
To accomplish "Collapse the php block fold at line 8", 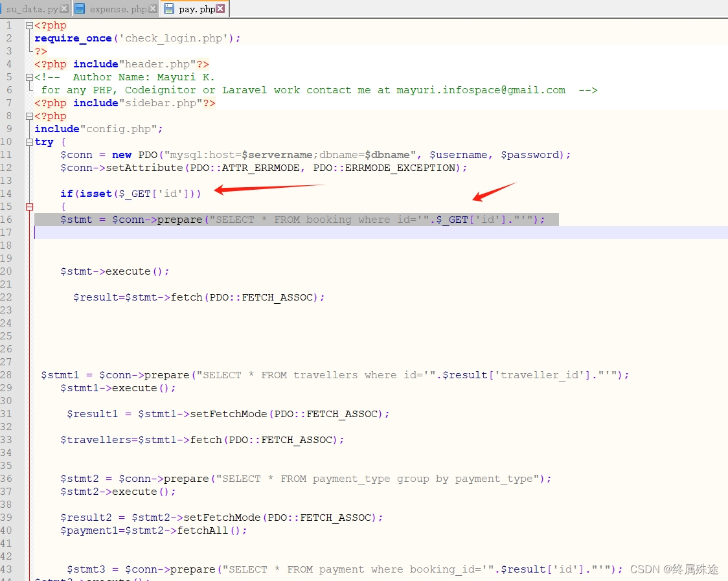I will pyautogui.click(x=29, y=116).
